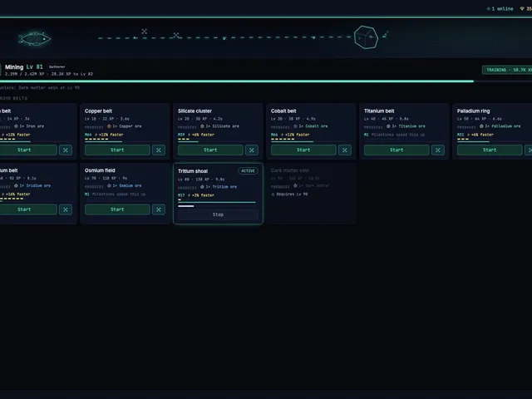Start mining the Cobalt belt

(303, 150)
